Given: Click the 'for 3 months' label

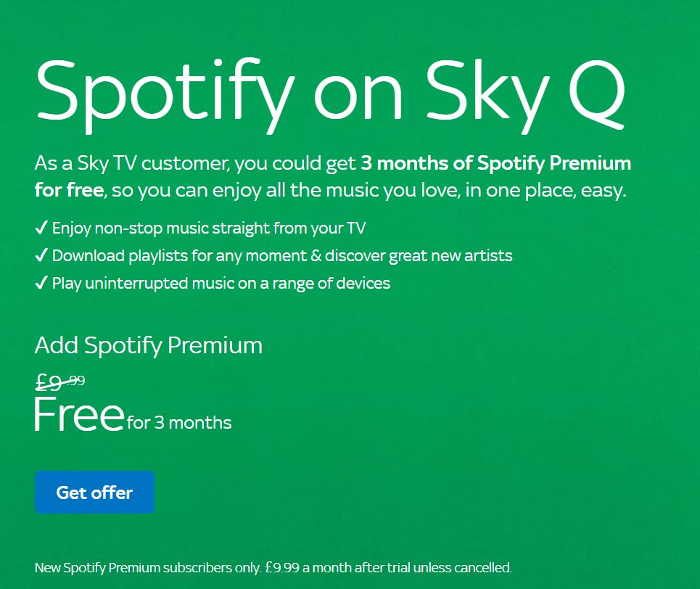Looking at the screenshot, I should 179,422.
